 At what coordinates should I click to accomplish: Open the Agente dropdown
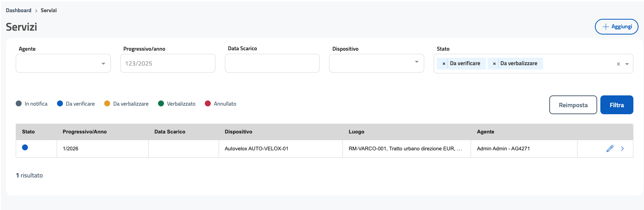tap(63, 63)
